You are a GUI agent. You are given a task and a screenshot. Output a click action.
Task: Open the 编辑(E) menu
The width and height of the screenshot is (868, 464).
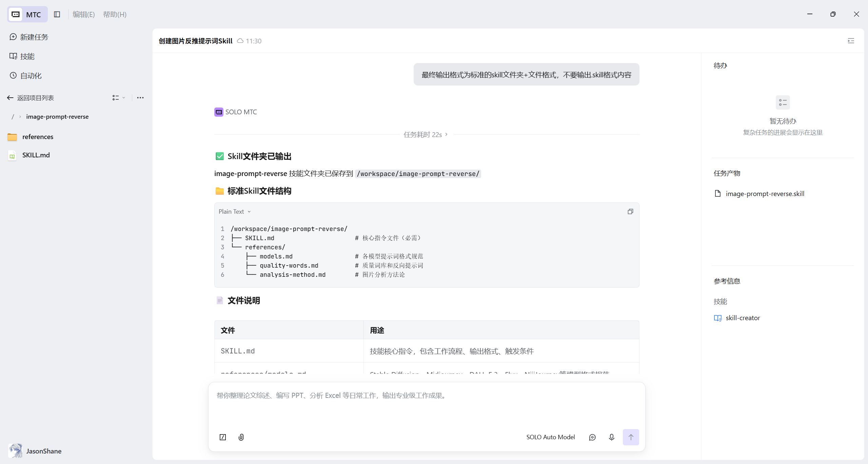[x=83, y=14]
